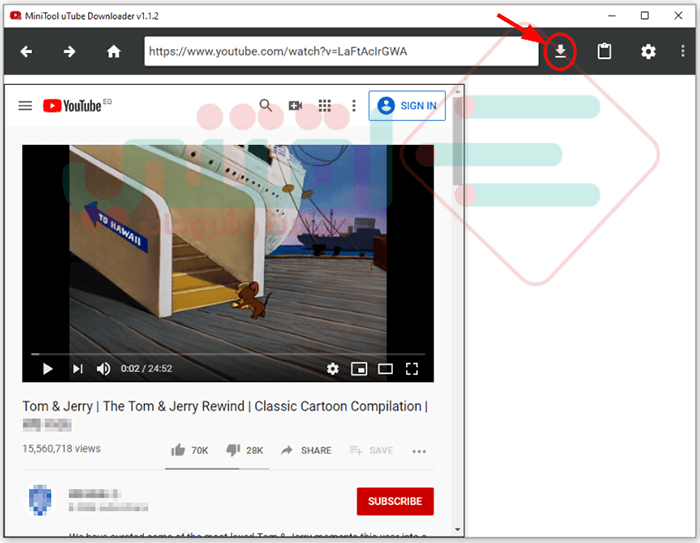Image resolution: width=700 pixels, height=543 pixels.
Task: Click the create video camera icon
Action: pos(295,105)
